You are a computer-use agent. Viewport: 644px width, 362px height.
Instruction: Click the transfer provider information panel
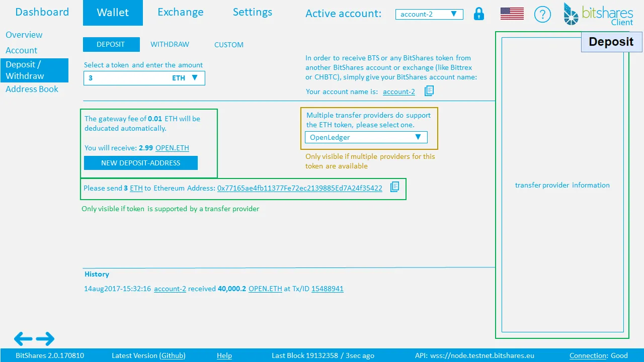click(x=562, y=185)
